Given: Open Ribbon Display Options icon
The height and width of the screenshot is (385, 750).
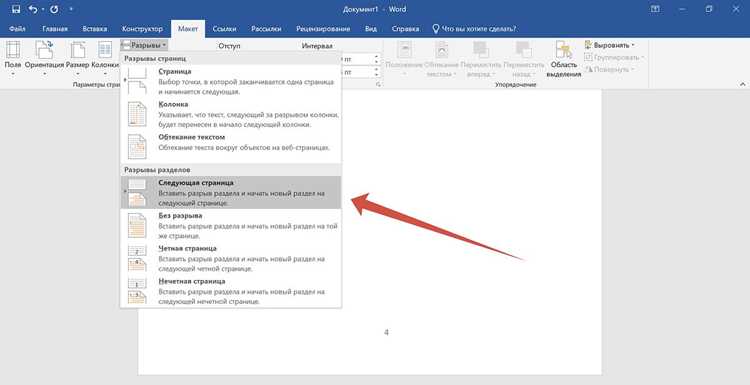Looking at the screenshot, I should [655, 9].
